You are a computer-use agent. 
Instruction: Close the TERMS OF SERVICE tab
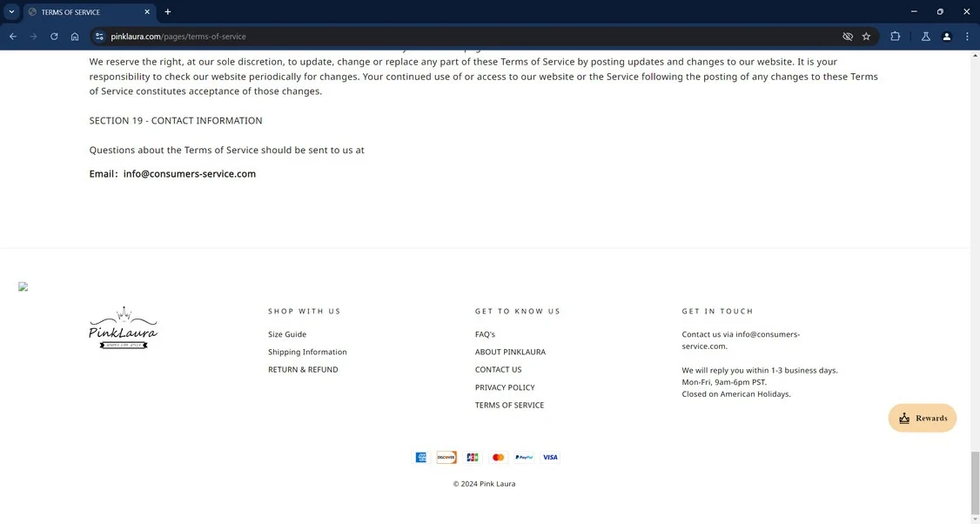[x=147, y=12]
